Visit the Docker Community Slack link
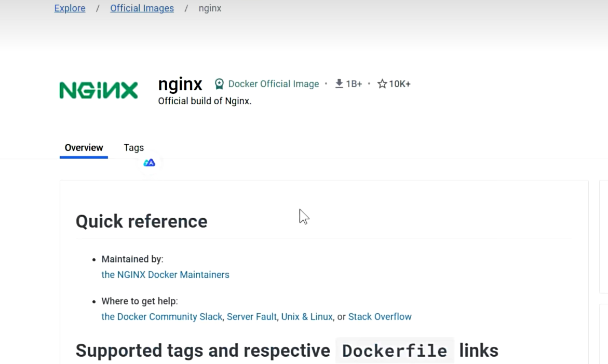The width and height of the screenshot is (608, 364). point(161,317)
